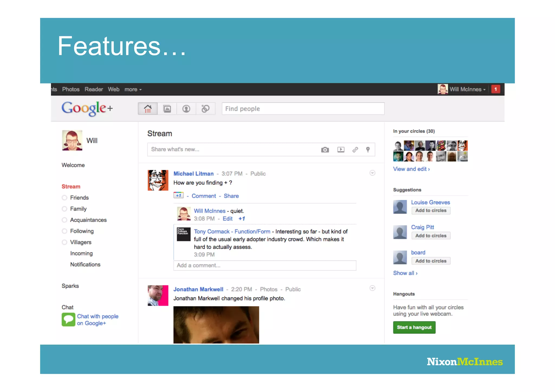Click the +1 button on Michael Litman's post
The image size is (555, 392).
click(179, 195)
